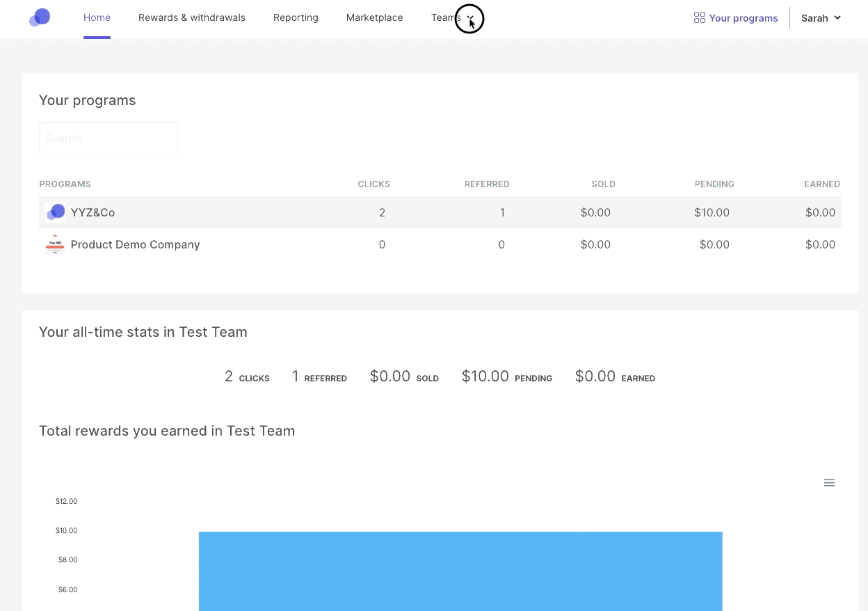Click the purple app logo in the header
868x611 pixels.
pos(40,17)
